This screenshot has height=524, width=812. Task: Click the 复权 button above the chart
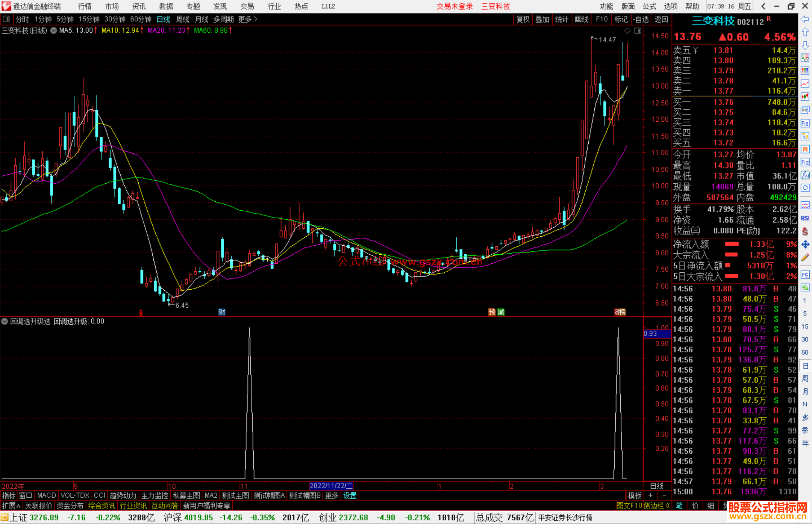tap(523, 19)
